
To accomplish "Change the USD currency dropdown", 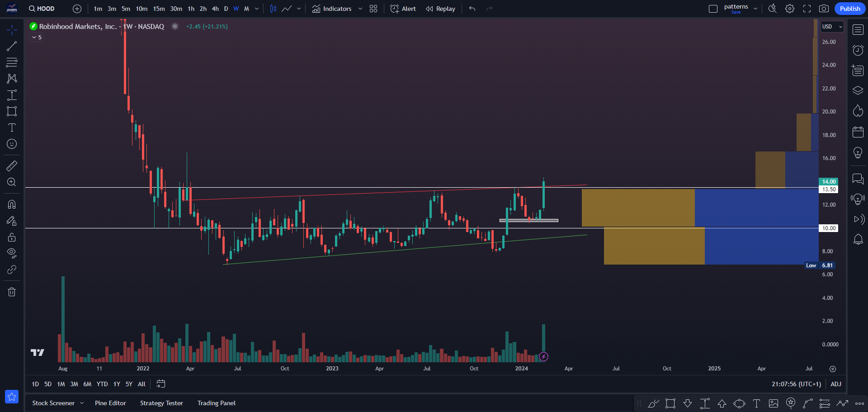I will (832, 27).
